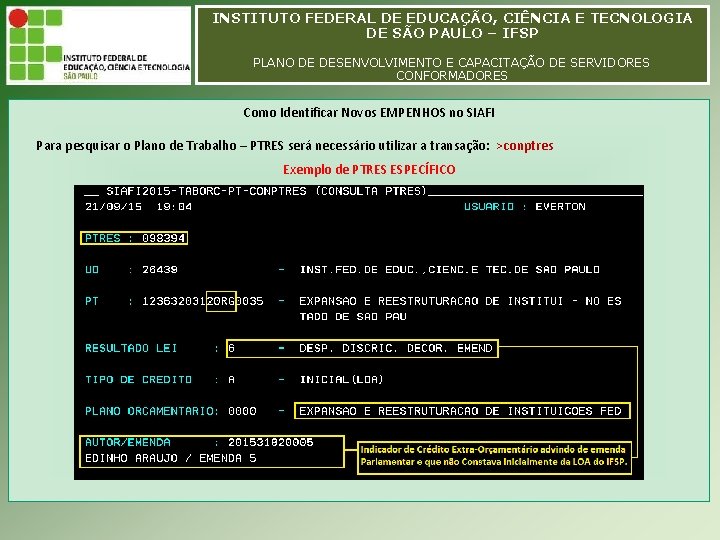
Task: Select 'DESP. DISCRIC. DECOR. EMEND' value
Action: (x=395, y=348)
